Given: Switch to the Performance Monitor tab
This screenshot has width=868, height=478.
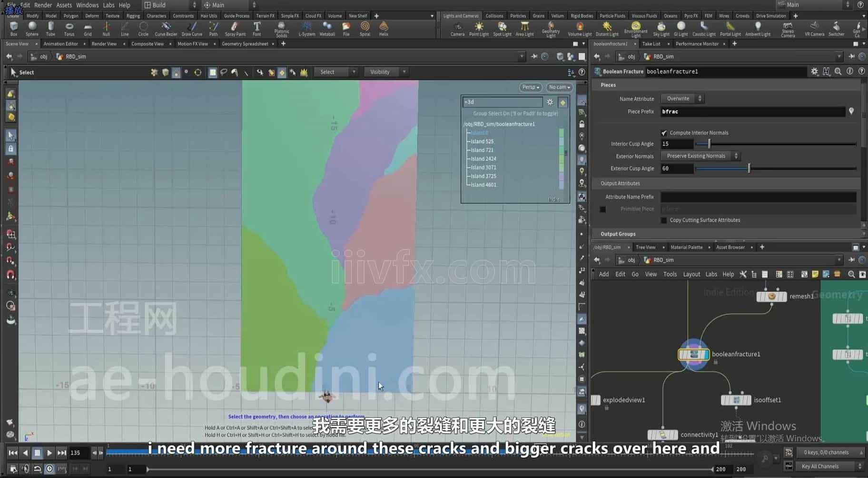Looking at the screenshot, I should [x=697, y=44].
